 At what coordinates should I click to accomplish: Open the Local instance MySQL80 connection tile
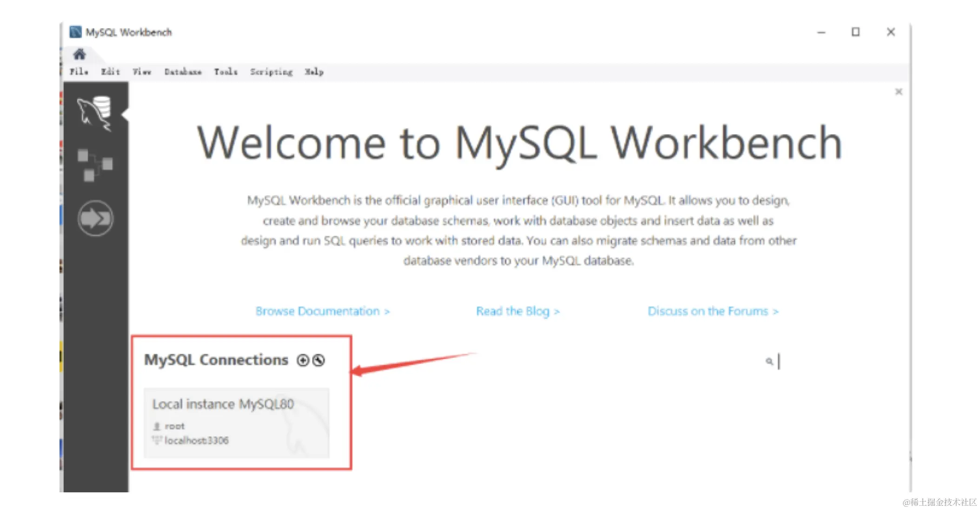(237, 423)
